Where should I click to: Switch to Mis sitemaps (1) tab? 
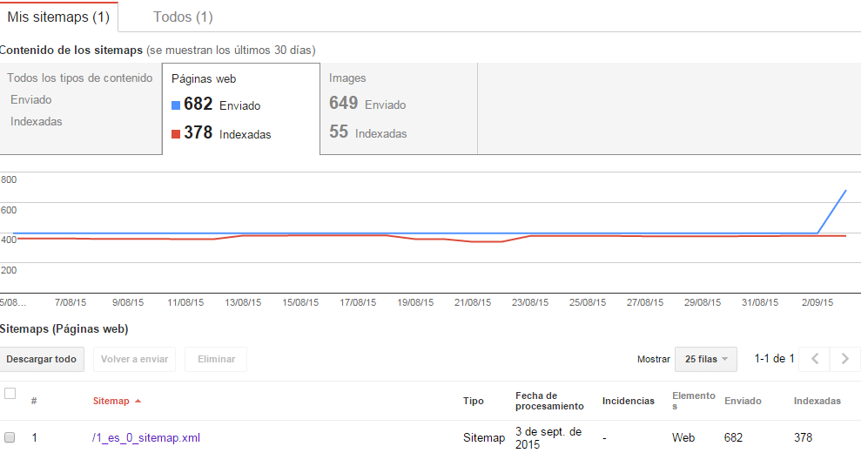click(58, 17)
